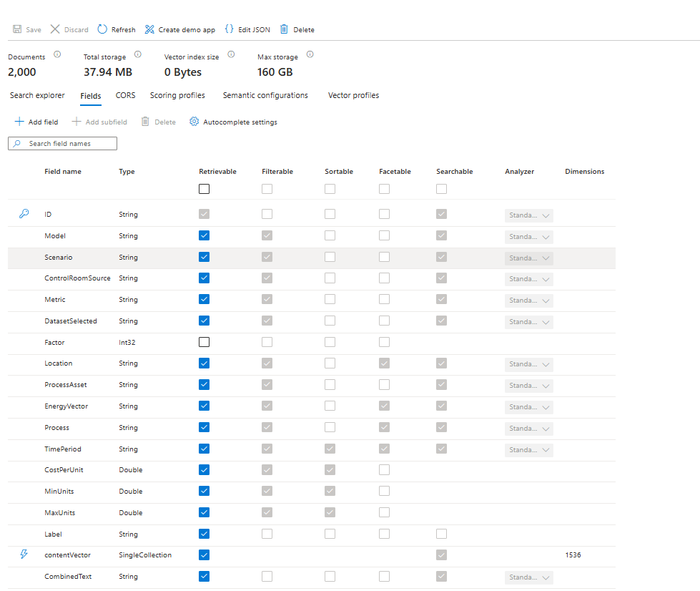
Task: Toggle the header Sortable select-all checkbox
Action: pos(330,189)
